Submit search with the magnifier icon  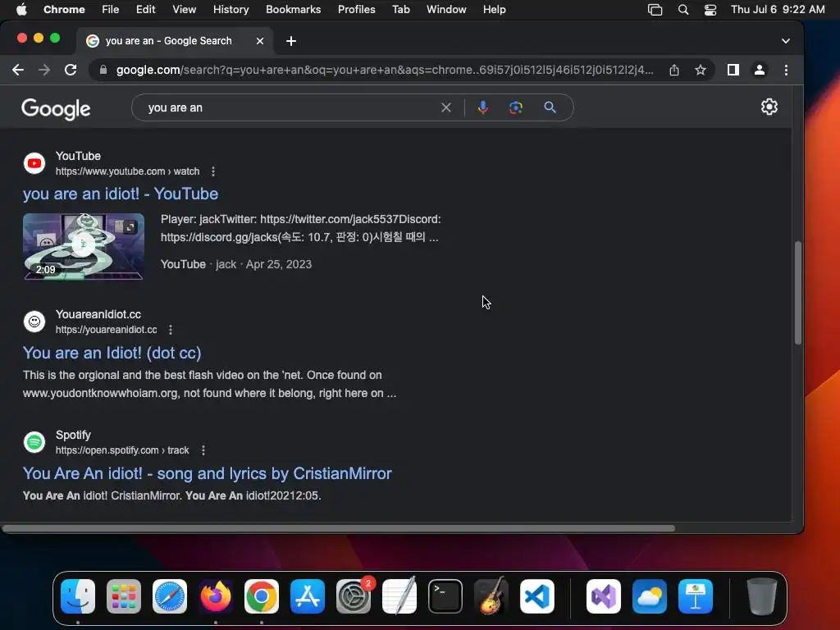click(550, 107)
